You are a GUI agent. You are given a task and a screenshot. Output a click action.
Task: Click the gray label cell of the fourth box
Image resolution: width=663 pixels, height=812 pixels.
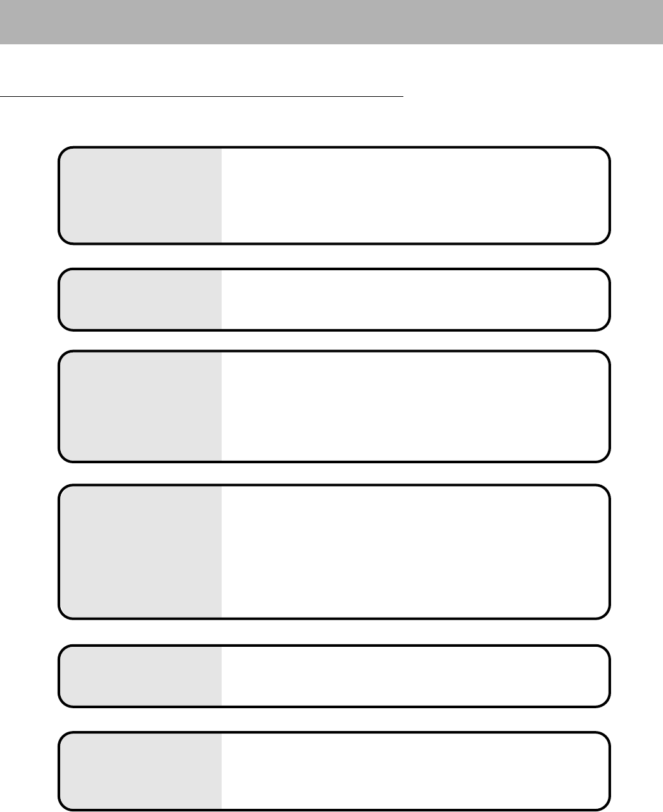[141, 551]
